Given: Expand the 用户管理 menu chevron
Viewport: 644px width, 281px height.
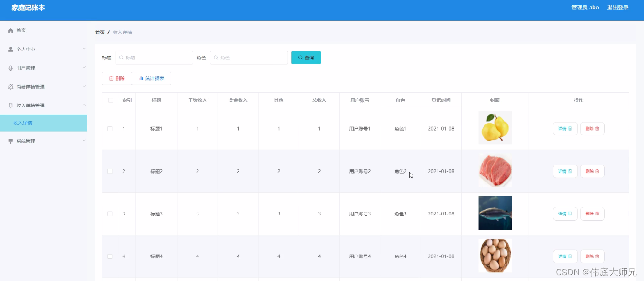Looking at the screenshot, I should pos(84,67).
